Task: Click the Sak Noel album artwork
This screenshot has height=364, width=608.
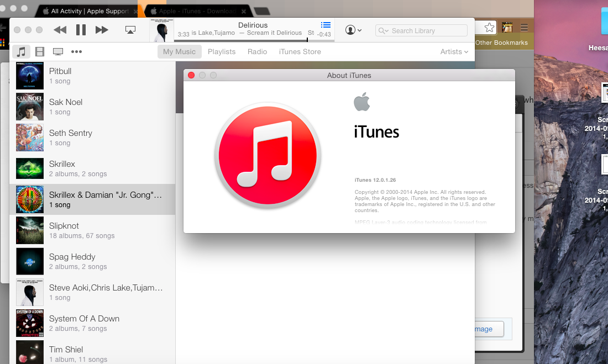Action: [30, 107]
